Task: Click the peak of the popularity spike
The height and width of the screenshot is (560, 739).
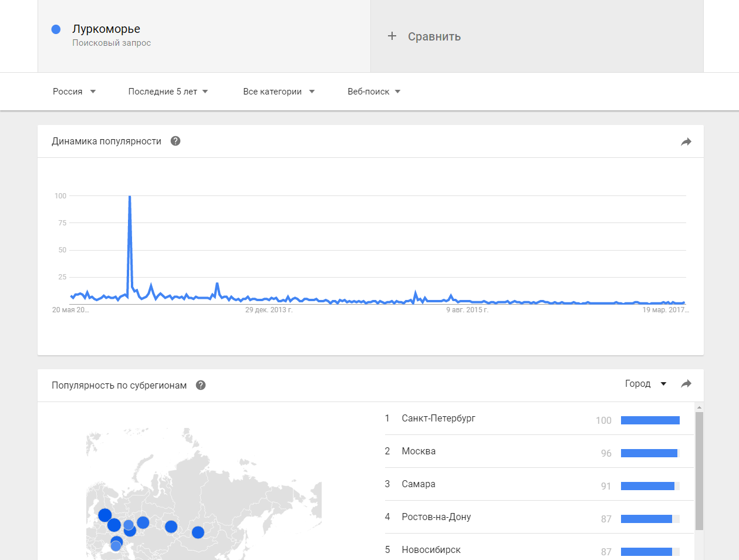Action: 129,197
